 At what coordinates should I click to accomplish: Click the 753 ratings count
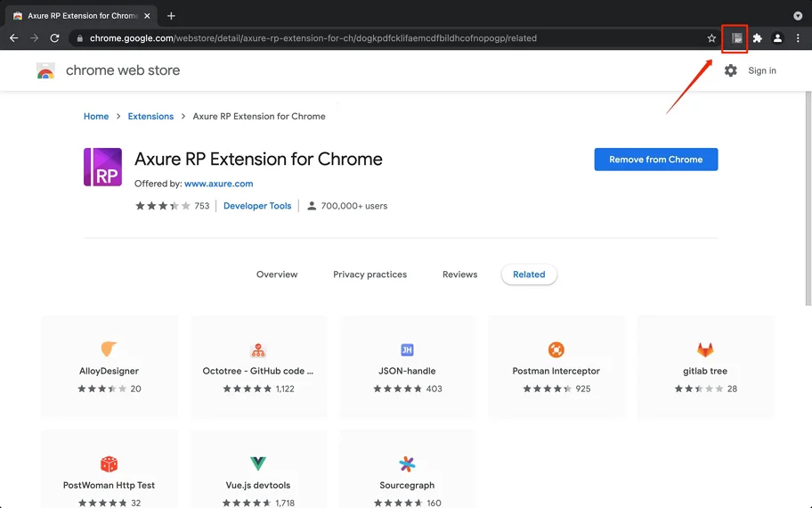pyautogui.click(x=202, y=206)
